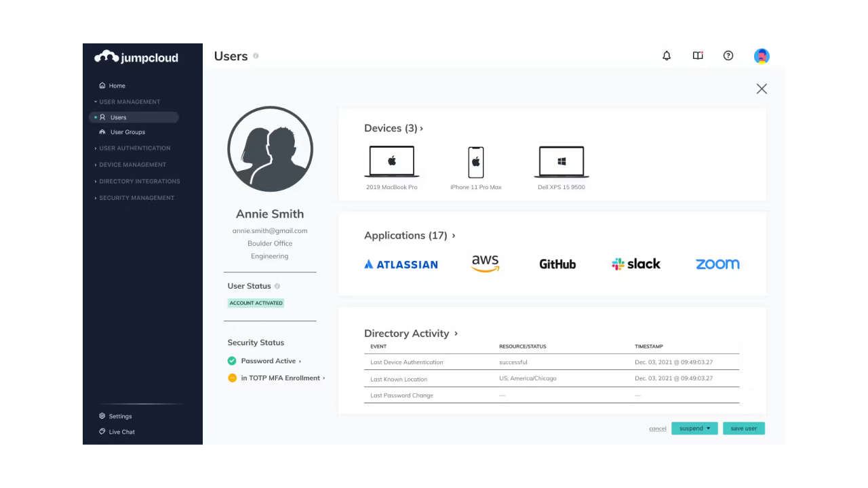Expand the Applications (17) list
Viewport: 868px width, 488px height.
(x=410, y=235)
